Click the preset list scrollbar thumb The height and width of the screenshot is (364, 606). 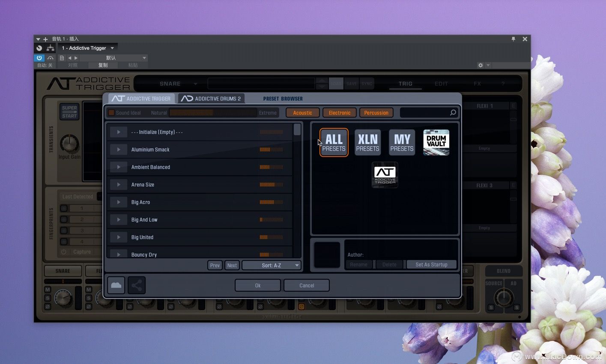tap(297, 130)
